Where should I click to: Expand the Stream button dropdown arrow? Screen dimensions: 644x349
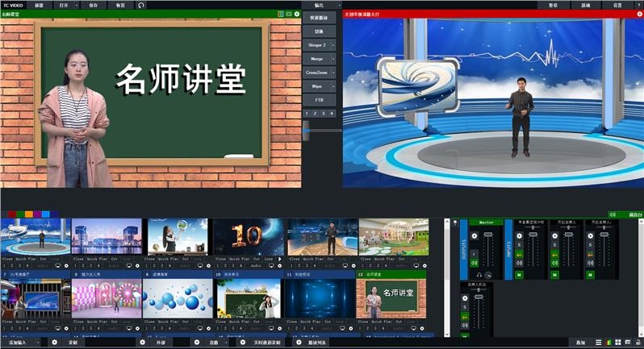pos(226,342)
